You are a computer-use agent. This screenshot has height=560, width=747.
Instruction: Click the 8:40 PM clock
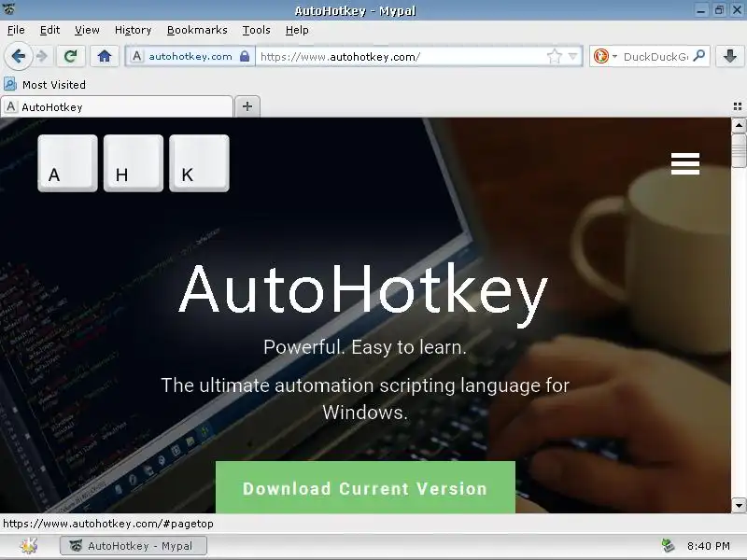pyautogui.click(x=709, y=546)
